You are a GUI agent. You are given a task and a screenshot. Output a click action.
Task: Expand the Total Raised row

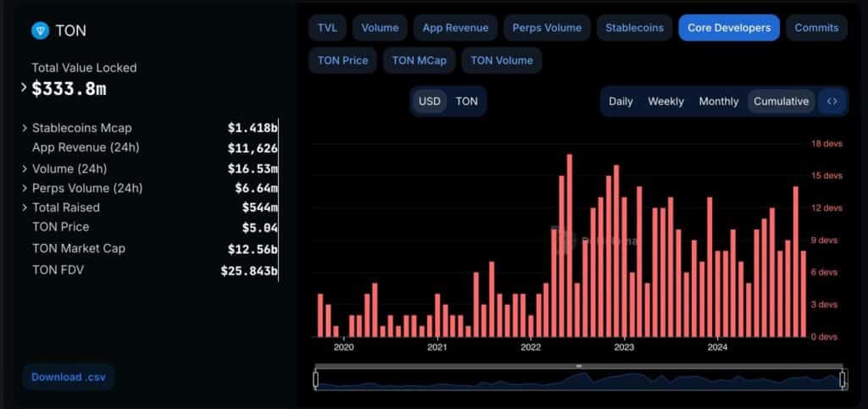(25, 207)
